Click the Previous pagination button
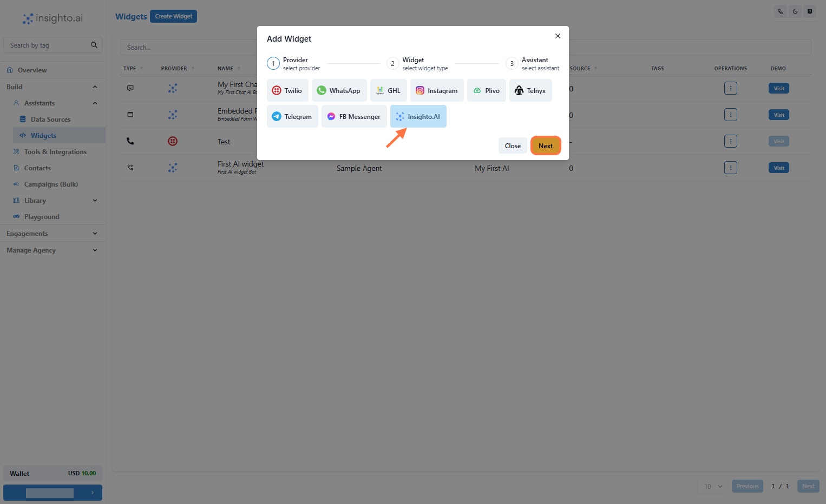Screen dimensions: 826x504 click(x=747, y=486)
